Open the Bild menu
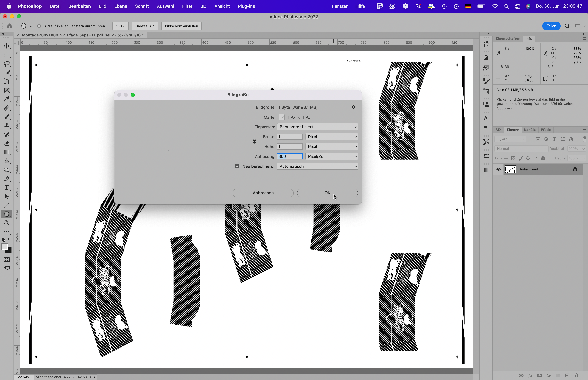This screenshot has height=380, width=588. (x=102, y=6)
